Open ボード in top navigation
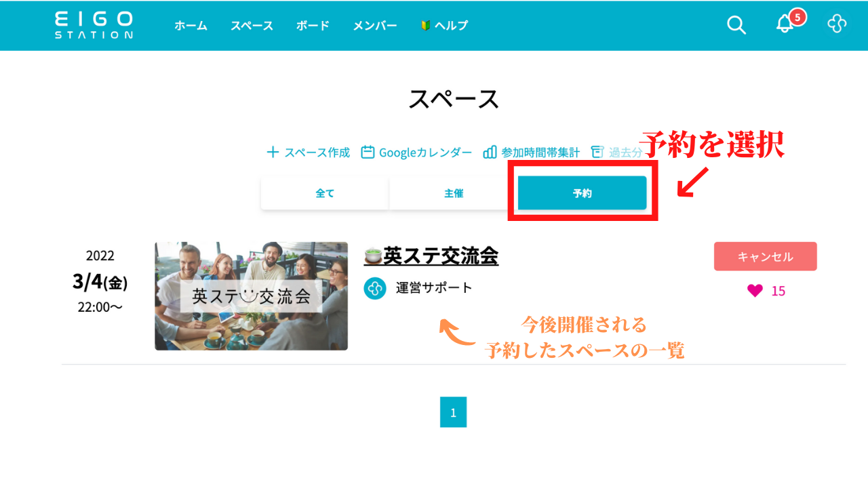The image size is (868, 488). click(313, 26)
